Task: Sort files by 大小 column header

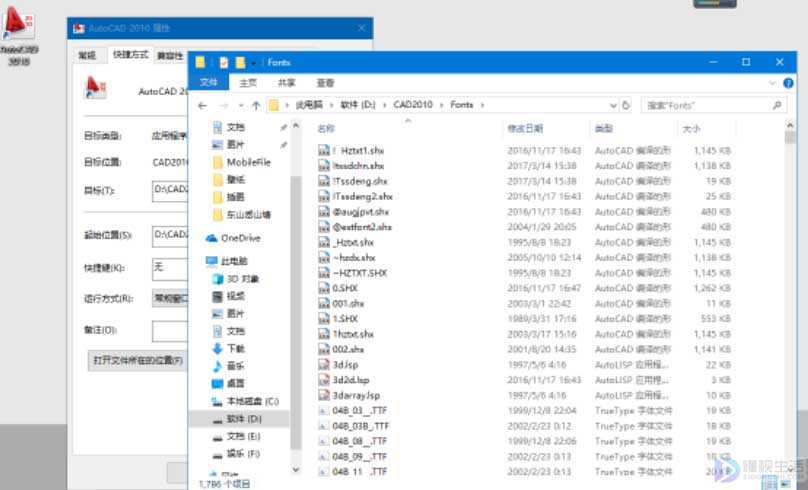Action: 691,128
